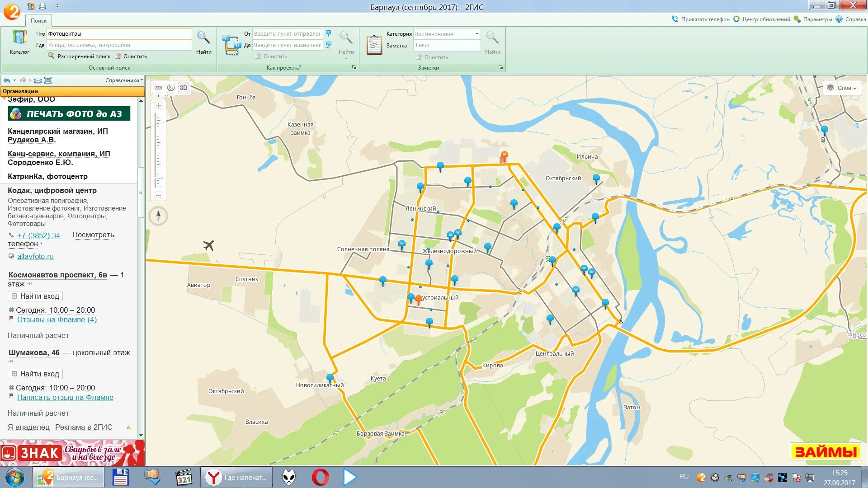Go back using the blue back arrow
The image size is (868, 488).
6,80
